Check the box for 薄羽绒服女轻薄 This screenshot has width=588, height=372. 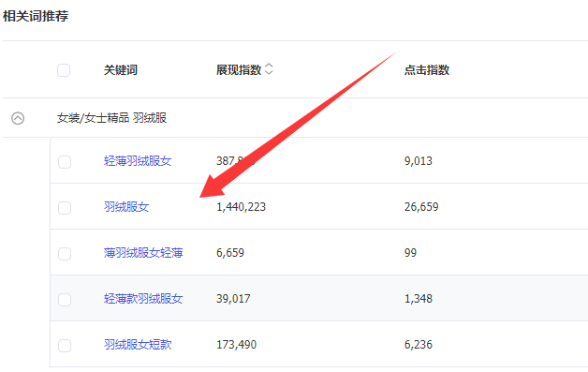point(65,254)
